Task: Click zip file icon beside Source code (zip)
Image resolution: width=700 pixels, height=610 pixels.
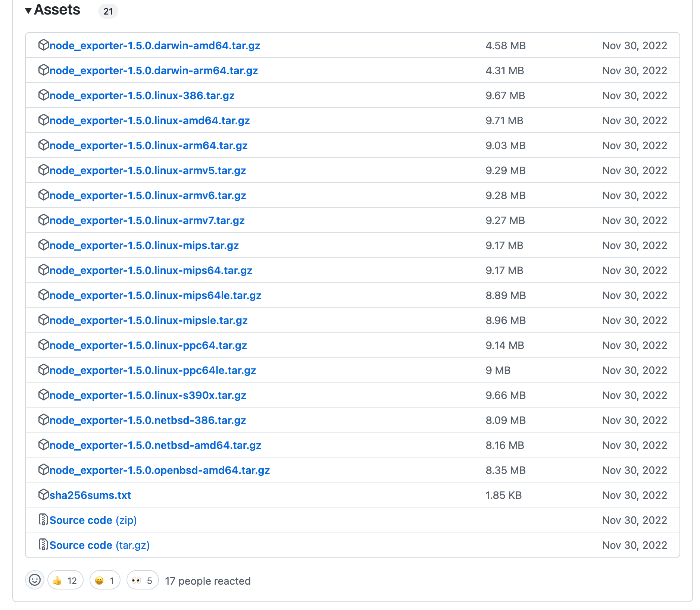Action: 44,519
